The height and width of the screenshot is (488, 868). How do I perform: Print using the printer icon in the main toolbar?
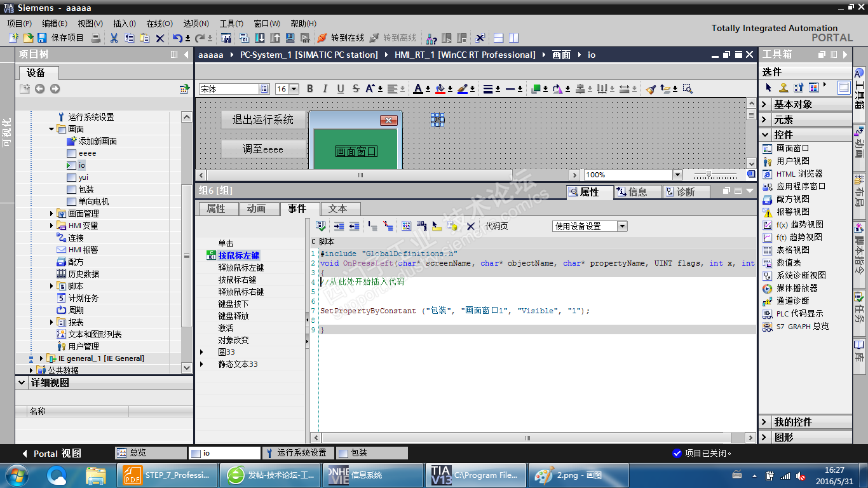click(x=95, y=38)
